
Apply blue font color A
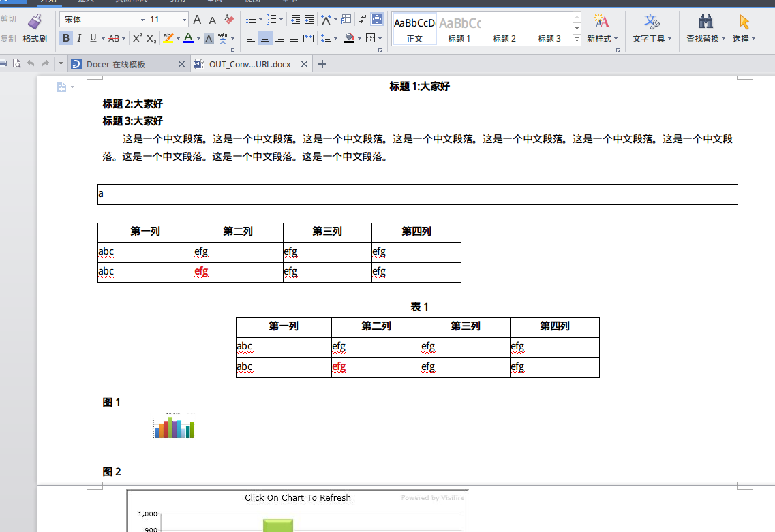(x=188, y=38)
